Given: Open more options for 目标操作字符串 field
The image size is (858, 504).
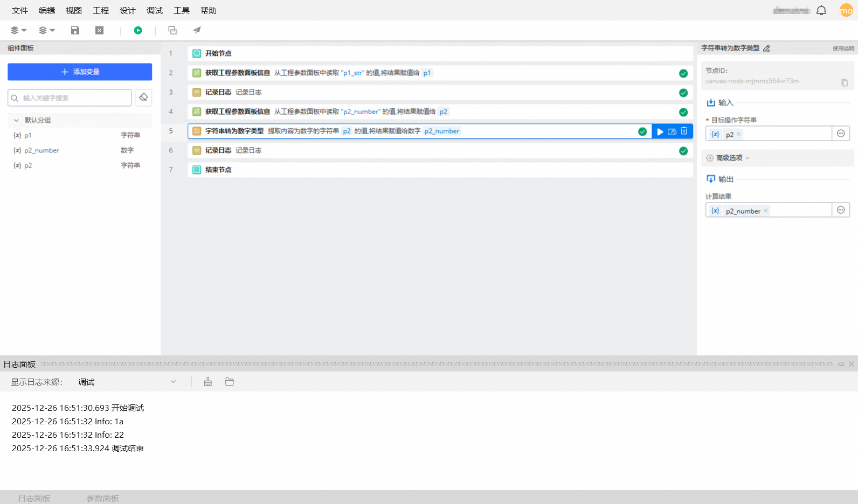Looking at the screenshot, I should 841,134.
